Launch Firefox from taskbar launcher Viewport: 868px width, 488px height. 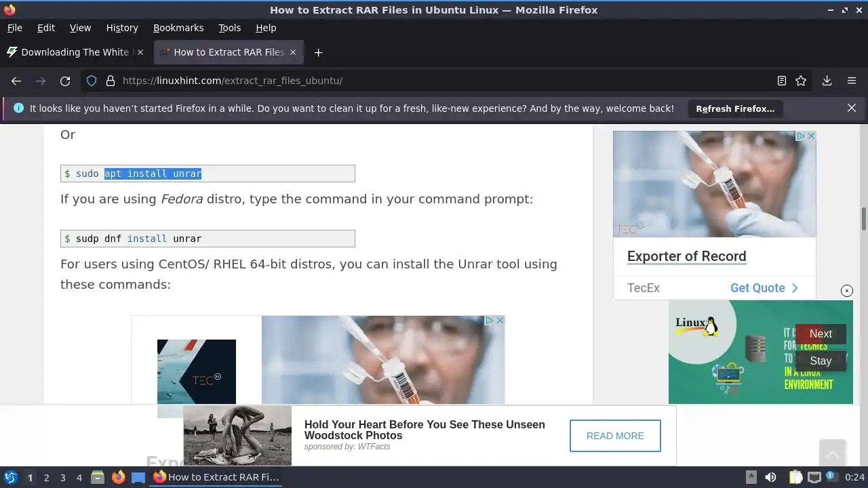pos(118,477)
